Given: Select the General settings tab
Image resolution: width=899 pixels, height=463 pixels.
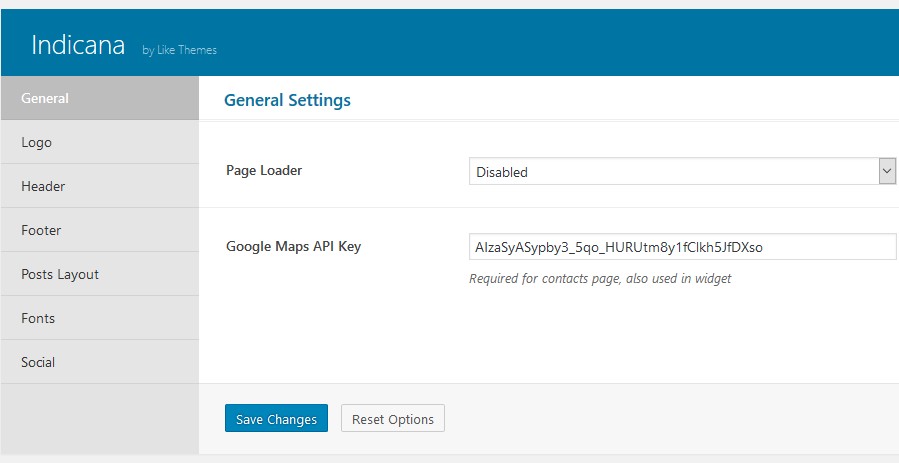Looking at the screenshot, I should [x=100, y=98].
